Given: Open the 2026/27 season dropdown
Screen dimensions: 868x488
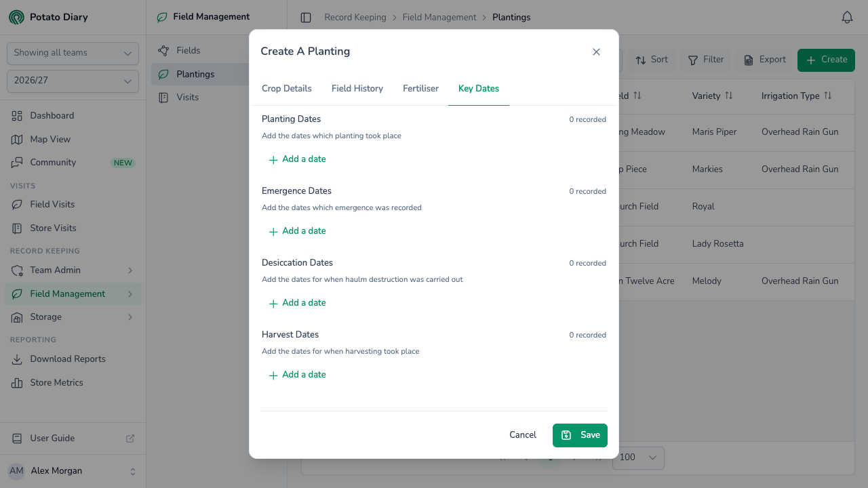Looking at the screenshot, I should click(73, 81).
